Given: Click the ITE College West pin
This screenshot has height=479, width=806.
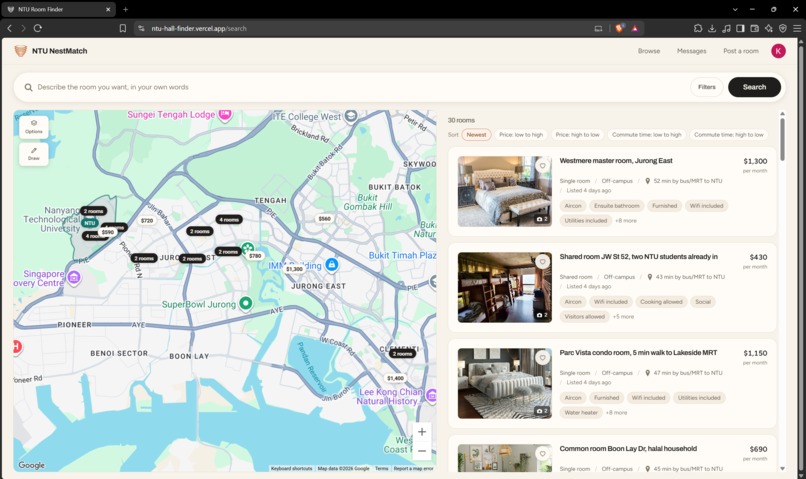Looking at the screenshot, I should [351, 116].
